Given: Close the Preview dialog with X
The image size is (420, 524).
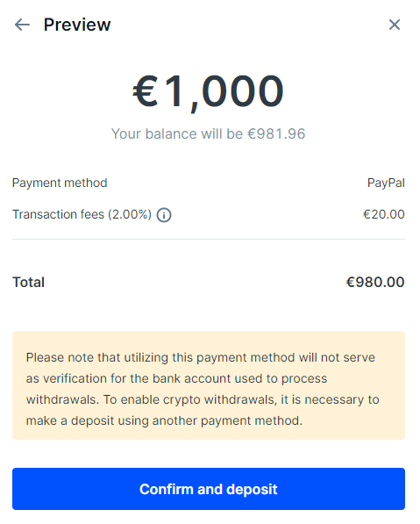Looking at the screenshot, I should tap(395, 25).
